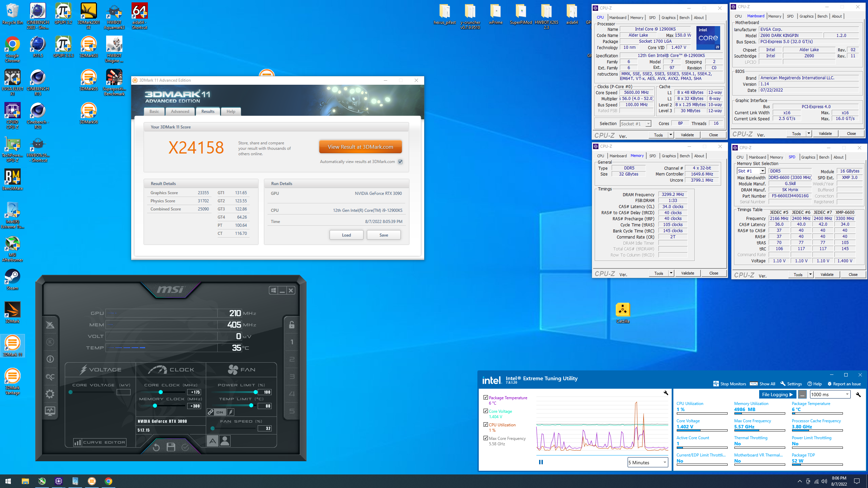The width and height of the screenshot is (868, 488).
Task: Open Graphics tab in CPU-Z Memory window
Action: pos(669,156)
